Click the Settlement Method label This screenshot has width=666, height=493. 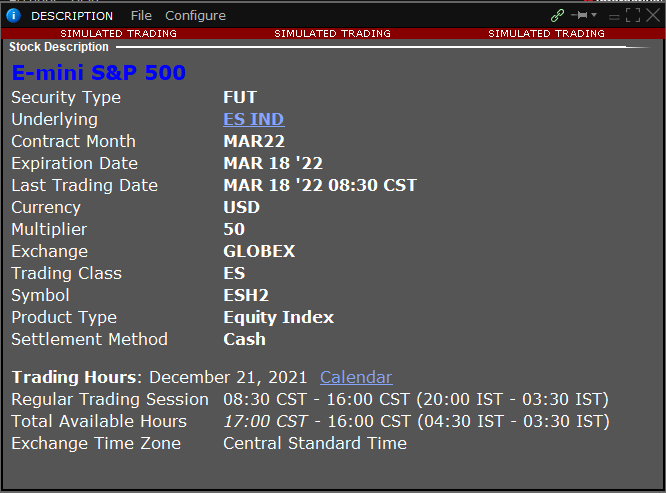click(90, 339)
